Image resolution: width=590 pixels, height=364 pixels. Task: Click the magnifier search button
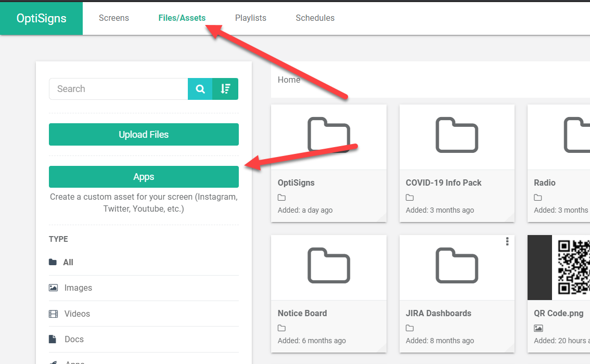coord(200,89)
